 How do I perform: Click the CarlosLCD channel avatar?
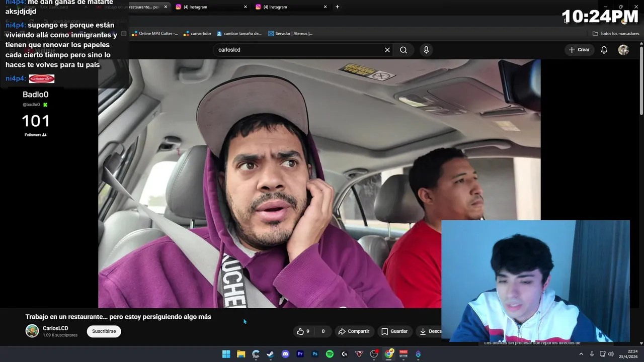(x=32, y=331)
